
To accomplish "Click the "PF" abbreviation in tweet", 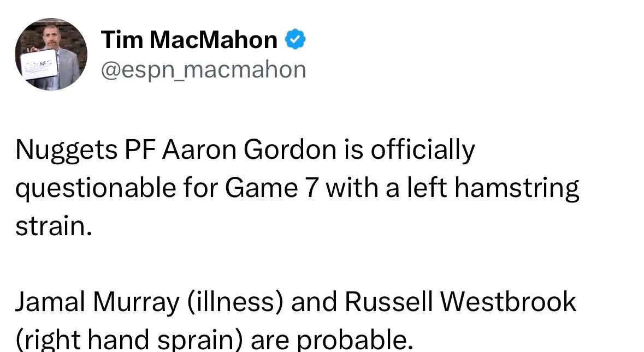I will [140, 150].
